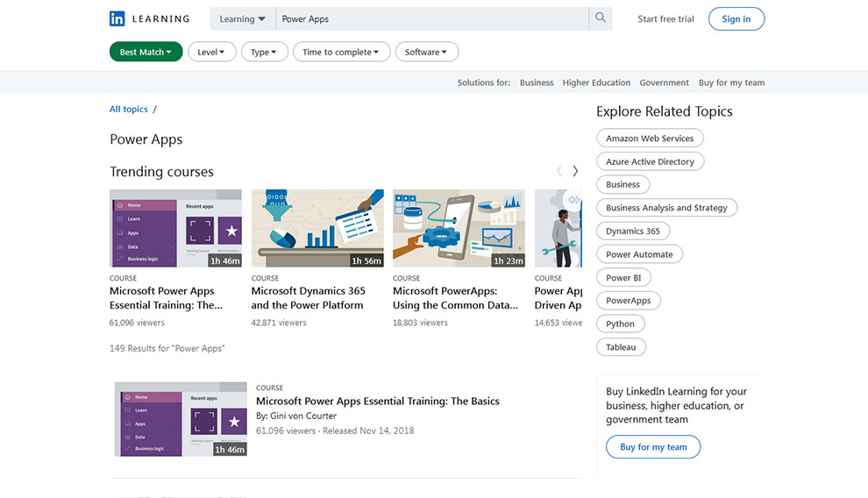The height and width of the screenshot is (498, 868).
Task: Open Government solutions link
Action: coord(665,82)
